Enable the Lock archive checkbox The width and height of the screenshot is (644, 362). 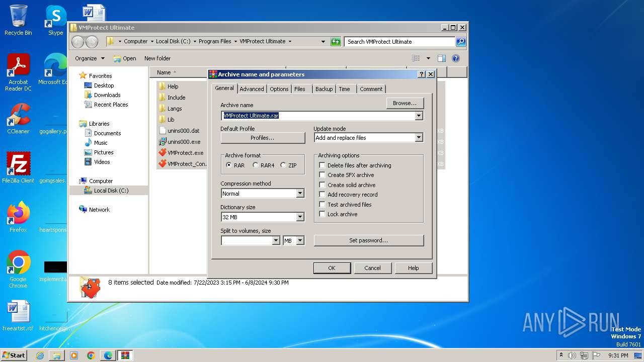click(x=322, y=214)
